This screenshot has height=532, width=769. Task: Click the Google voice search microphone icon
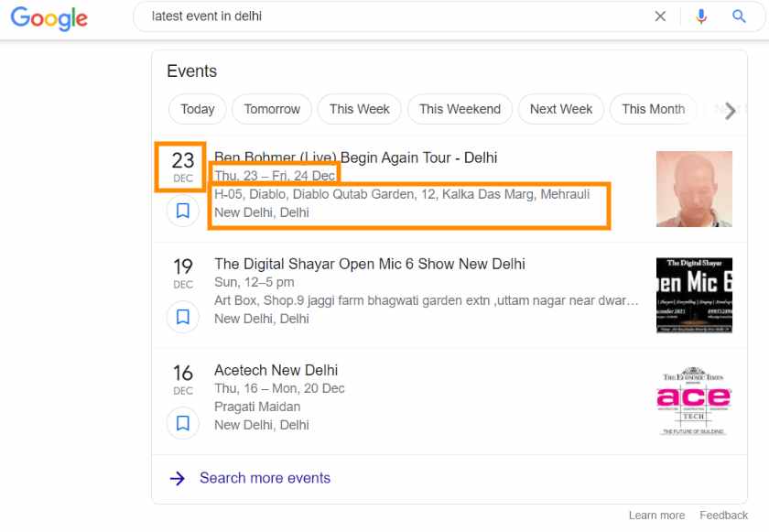(701, 16)
